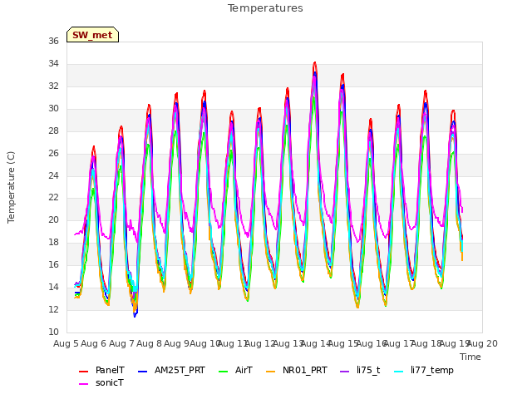This screenshot has width=532, height=399.
Task: Toggle the PanelT legend entry
Action: pos(101,370)
